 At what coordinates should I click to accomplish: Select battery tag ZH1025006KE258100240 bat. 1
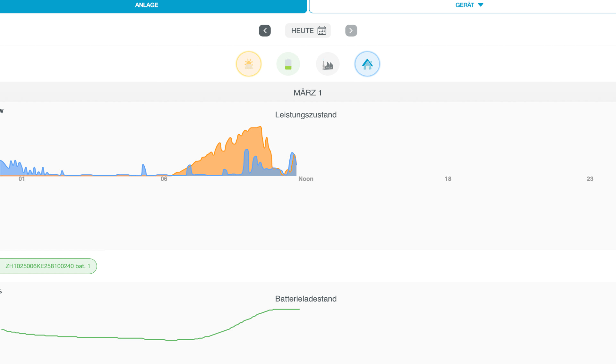point(48,266)
